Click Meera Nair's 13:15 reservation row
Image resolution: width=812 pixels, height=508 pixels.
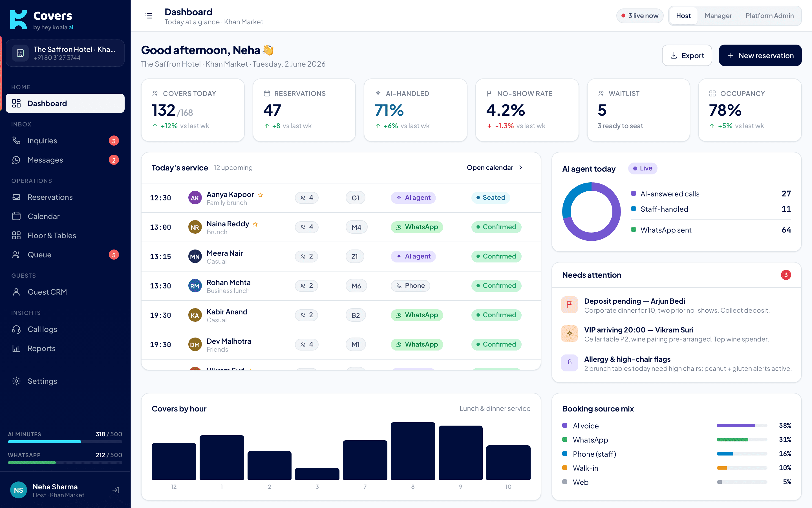click(x=341, y=257)
